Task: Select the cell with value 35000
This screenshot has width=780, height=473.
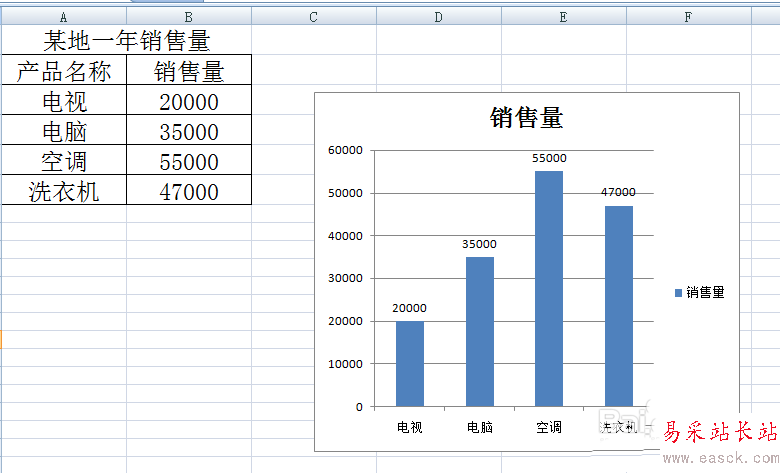Action: (x=189, y=130)
